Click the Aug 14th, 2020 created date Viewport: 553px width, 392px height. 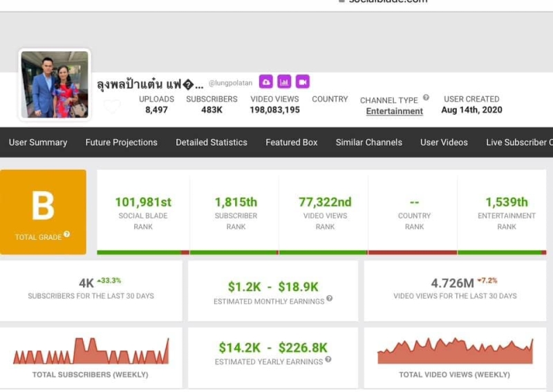(x=472, y=110)
